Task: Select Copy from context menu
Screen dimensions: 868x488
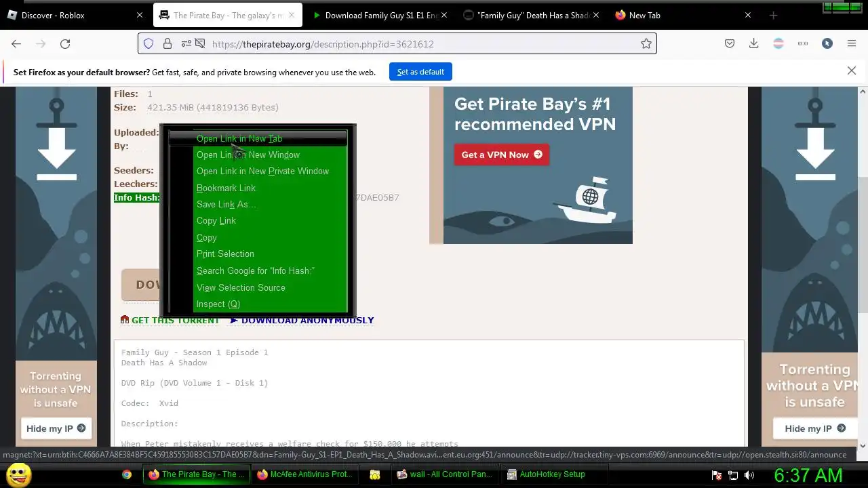Action: click(258, 237)
